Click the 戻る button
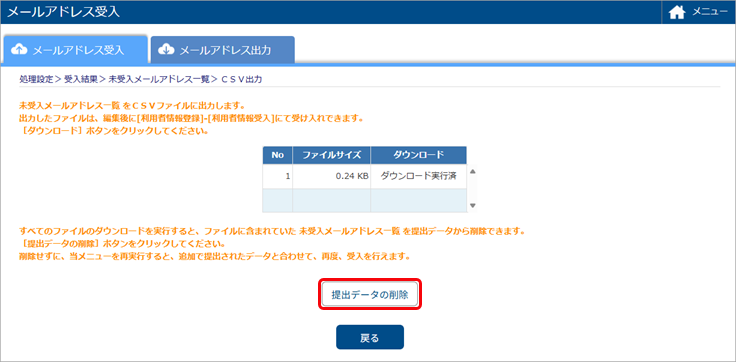Screen dimensions: 736x362 click(369, 337)
